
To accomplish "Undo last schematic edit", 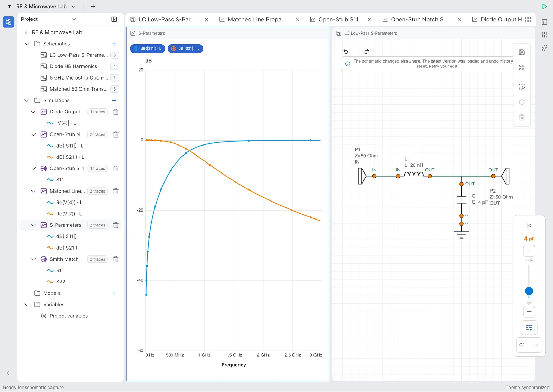I will coord(346,52).
